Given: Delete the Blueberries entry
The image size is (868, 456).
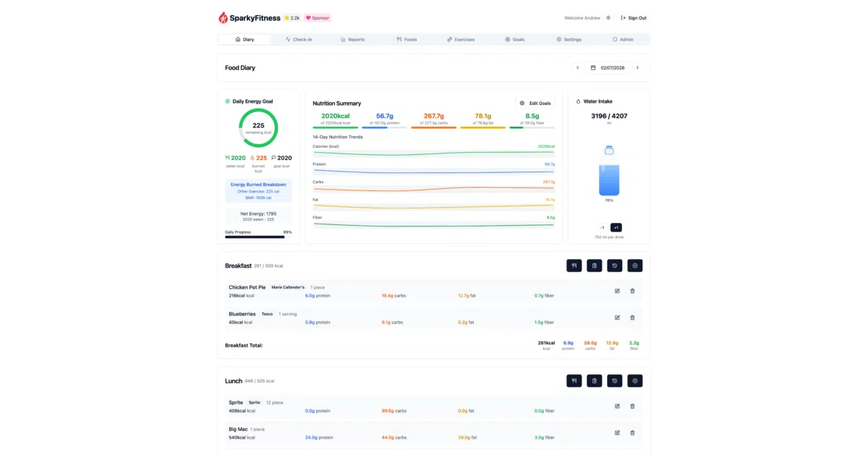Looking at the screenshot, I should (x=632, y=318).
